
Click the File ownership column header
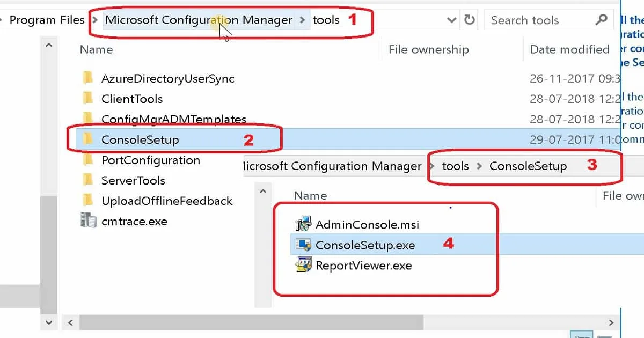click(428, 49)
